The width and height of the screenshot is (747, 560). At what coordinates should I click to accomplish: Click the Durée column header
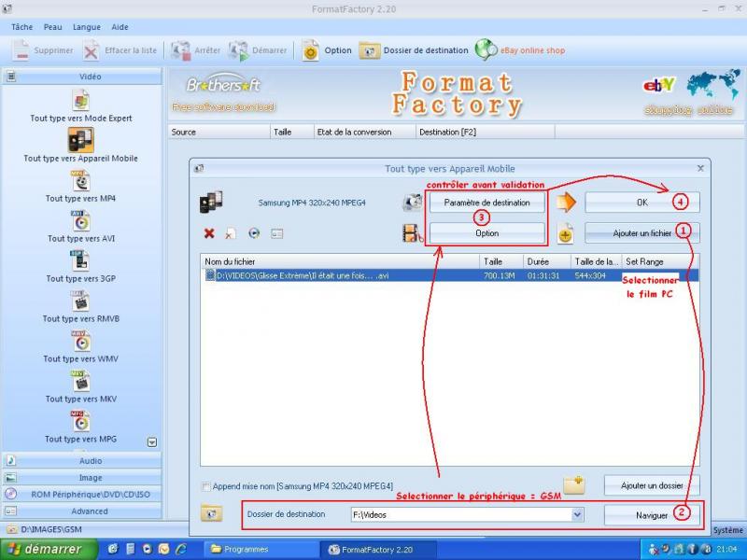coord(547,261)
